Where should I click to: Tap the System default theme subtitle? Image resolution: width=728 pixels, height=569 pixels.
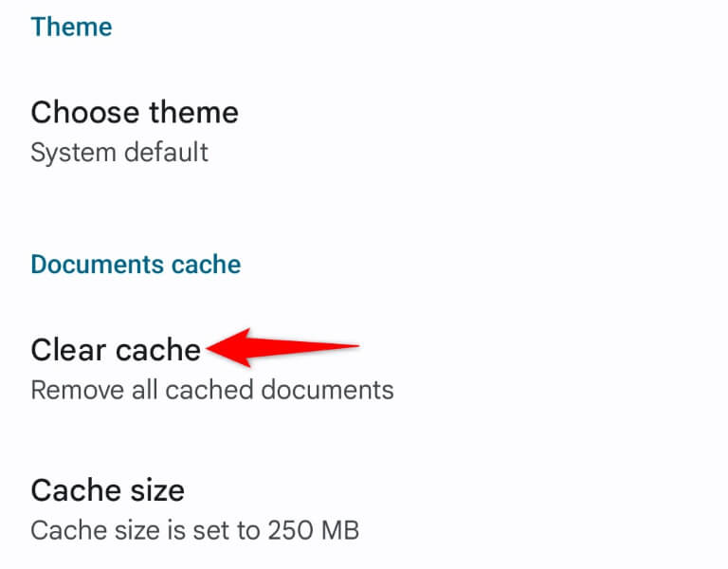(119, 152)
